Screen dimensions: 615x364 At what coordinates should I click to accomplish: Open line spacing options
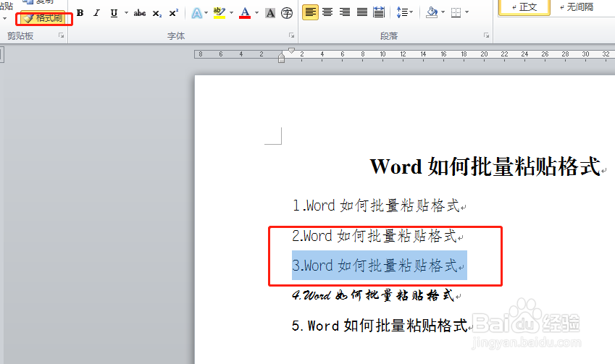click(x=404, y=12)
